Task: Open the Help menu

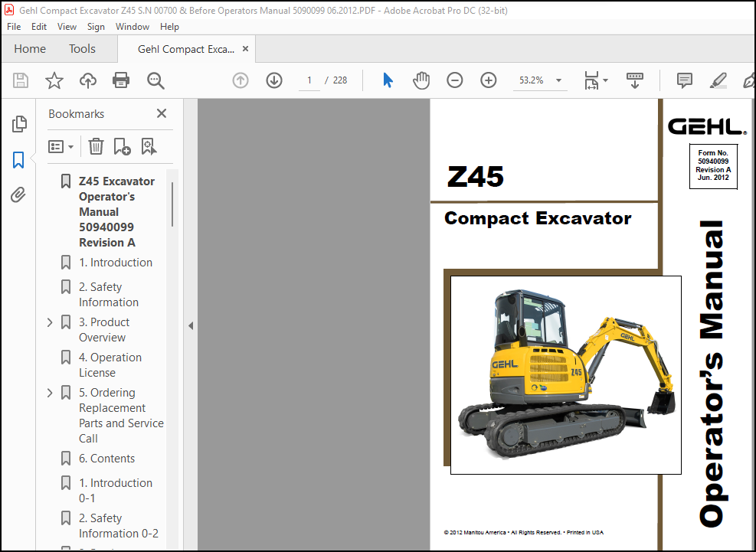Action: click(x=169, y=27)
